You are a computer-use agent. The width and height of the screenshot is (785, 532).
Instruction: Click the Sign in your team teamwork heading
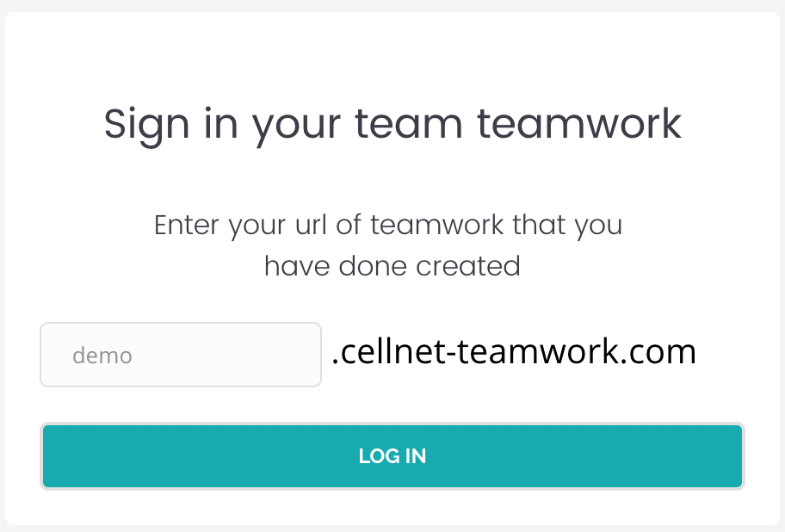coord(392,123)
